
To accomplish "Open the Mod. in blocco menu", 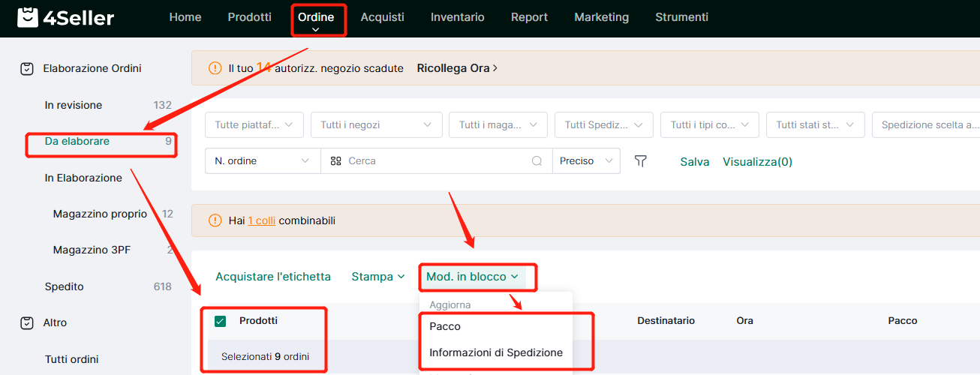I will pyautogui.click(x=473, y=277).
